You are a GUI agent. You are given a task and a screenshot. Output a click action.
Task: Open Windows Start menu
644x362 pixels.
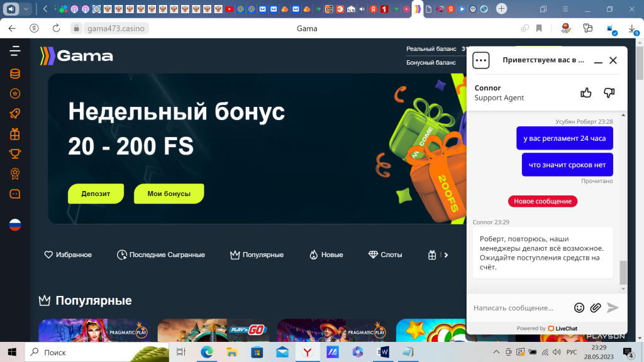(x=12, y=352)
